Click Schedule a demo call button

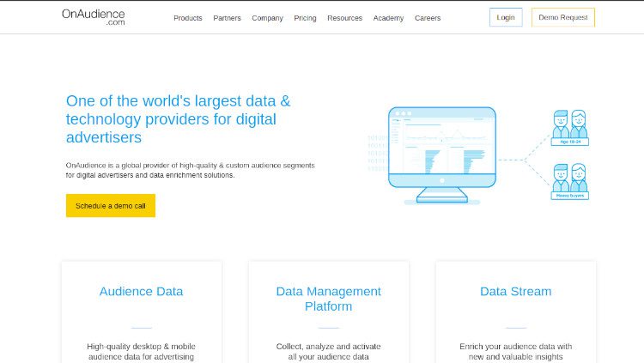tap(111, 205)
